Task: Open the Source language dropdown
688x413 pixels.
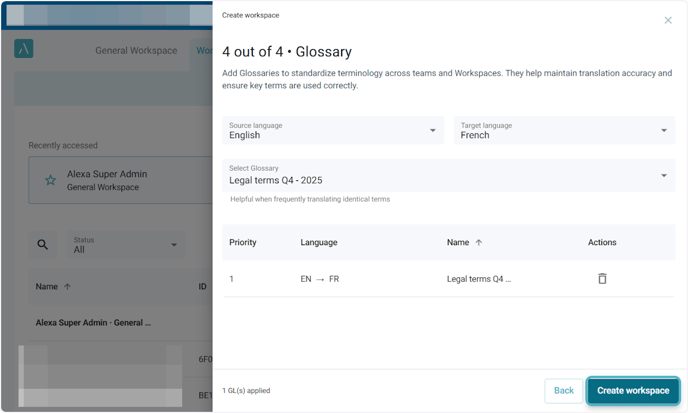Action: [333, 130]
